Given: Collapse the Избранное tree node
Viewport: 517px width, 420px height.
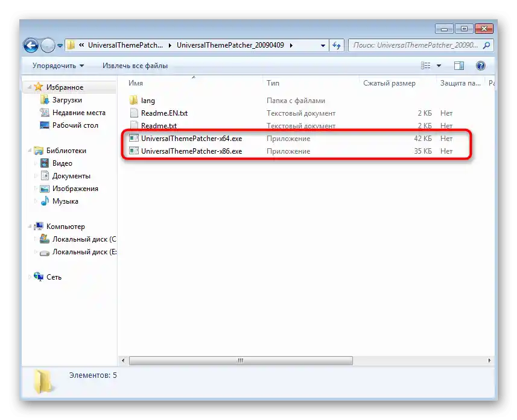Looking at the screenshot, I should (x=30, y=87).
